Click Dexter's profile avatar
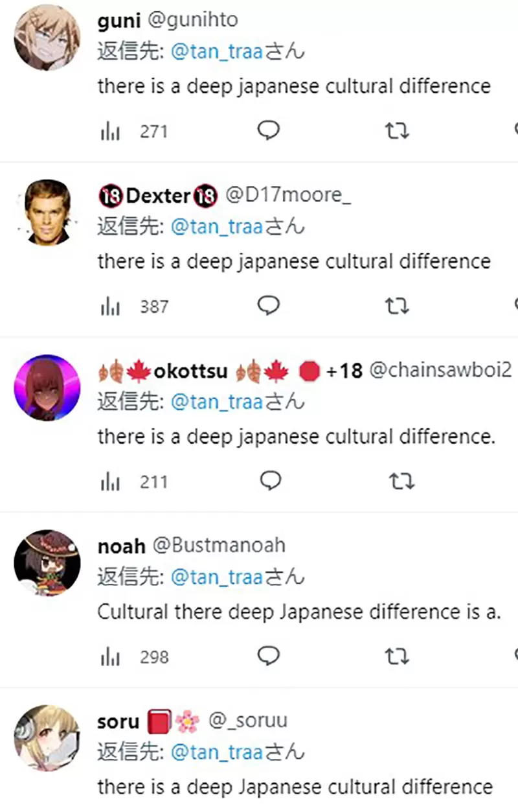Viewport: 518px width, 812px height. click(x=46, y=212)
